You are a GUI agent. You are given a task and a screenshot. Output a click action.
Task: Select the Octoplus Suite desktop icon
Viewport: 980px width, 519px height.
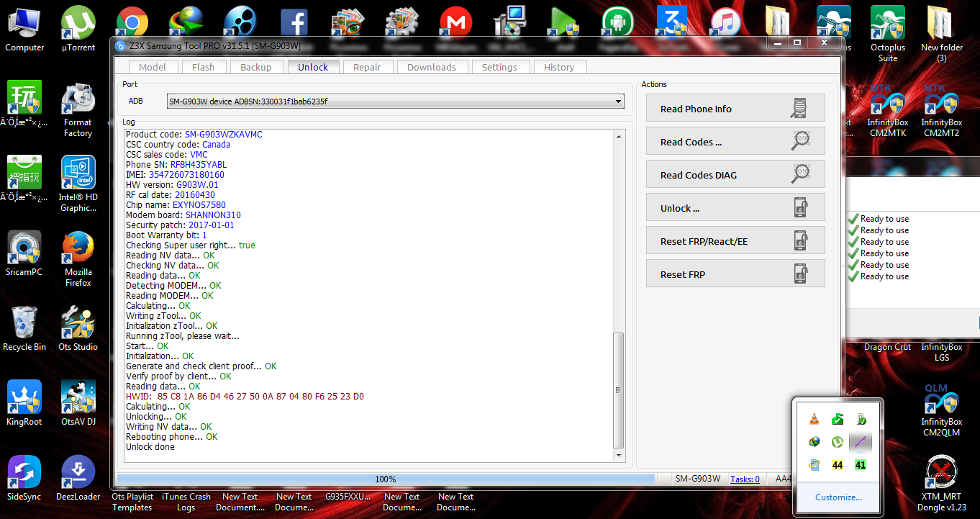(x=888, y=35)
